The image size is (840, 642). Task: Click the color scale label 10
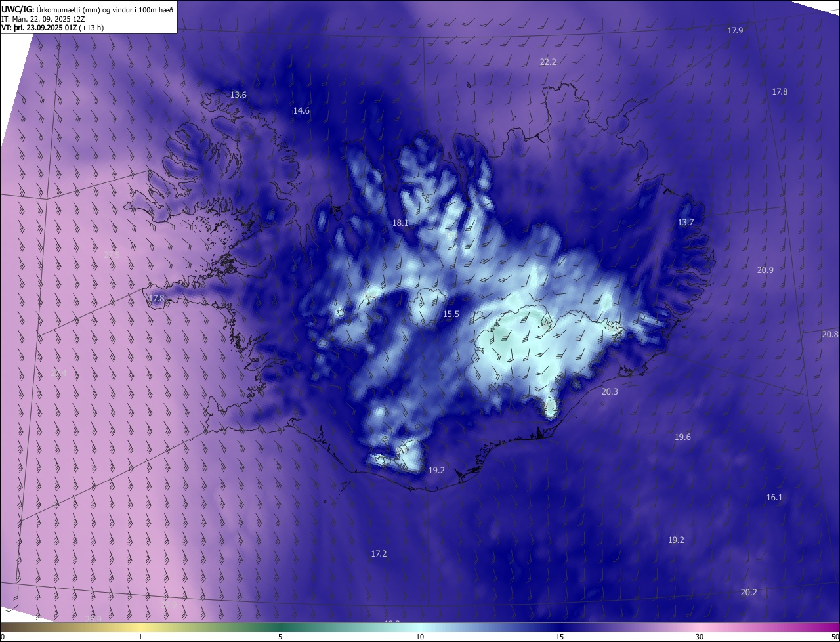click(x=420, y=637)
